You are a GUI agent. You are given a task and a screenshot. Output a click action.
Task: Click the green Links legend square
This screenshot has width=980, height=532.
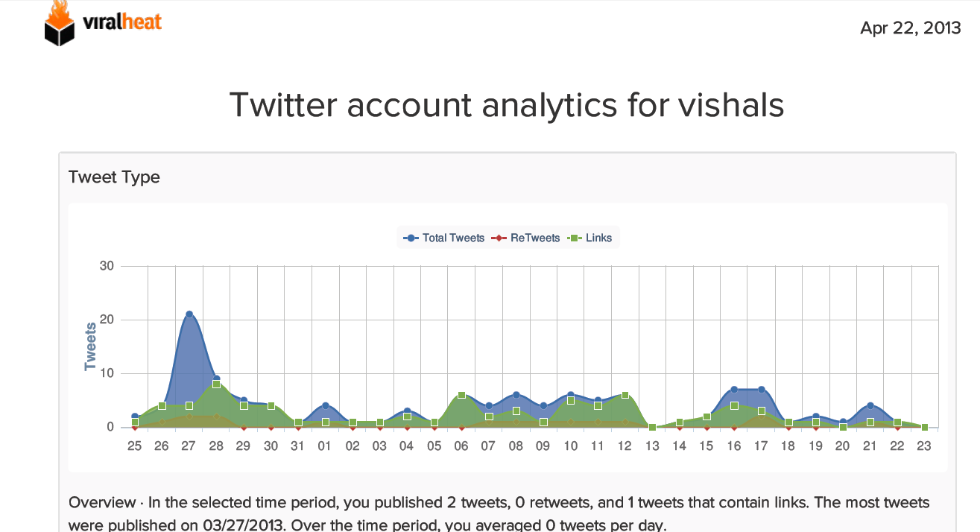tap(574, 238)
